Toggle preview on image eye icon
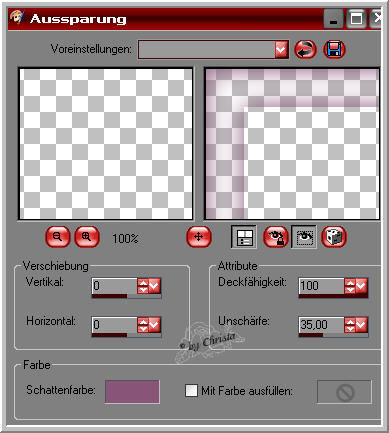The height and width of the screenshot is (433, 389). pos(304,237)
